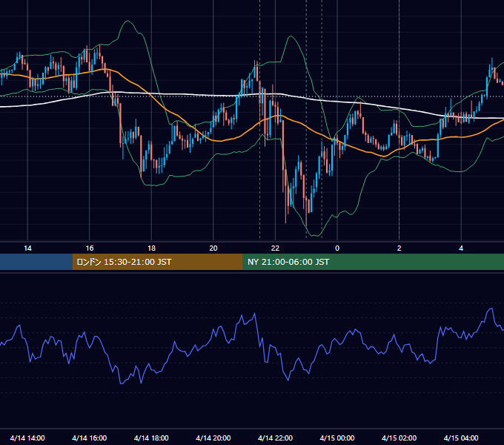This screenshot has width=504, height=445.
Task: Click the 4/14 16:00 date label
Action: tap(90, 438)
